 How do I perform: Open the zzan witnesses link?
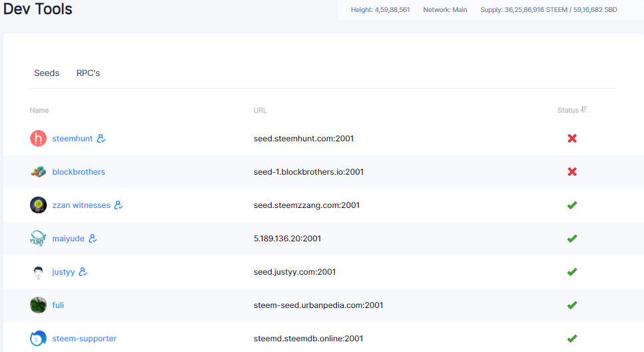click(81, 205)
